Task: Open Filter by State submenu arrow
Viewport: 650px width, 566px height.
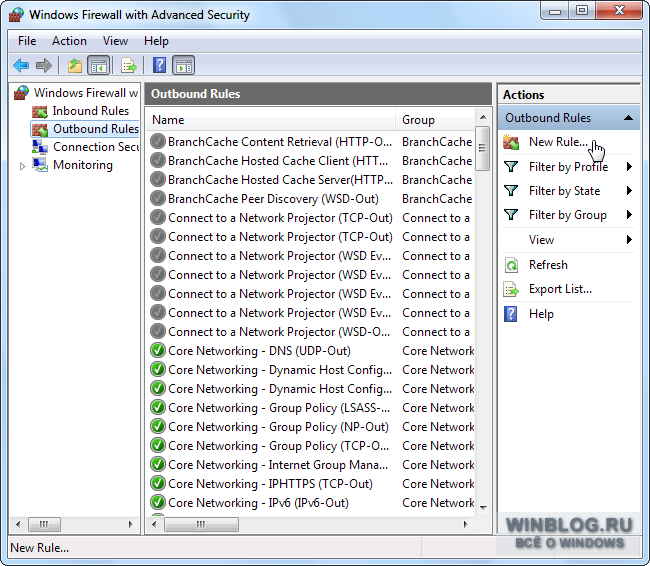Action: pyautogui.click(x=629, y=191)
